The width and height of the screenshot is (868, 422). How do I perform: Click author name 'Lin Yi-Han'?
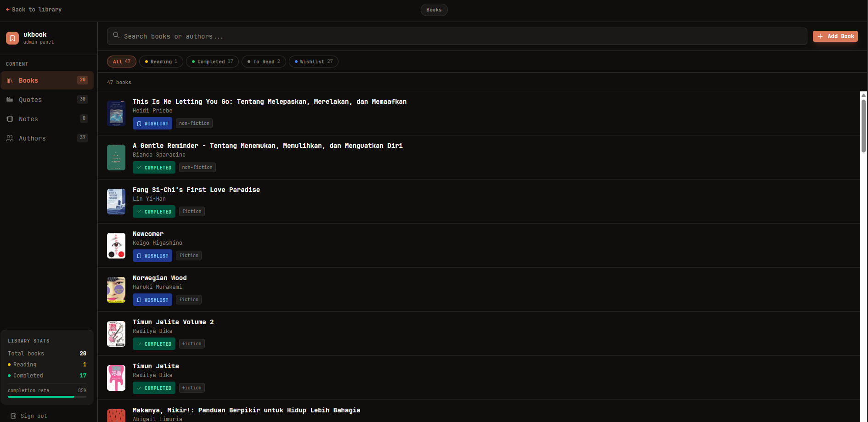point(149,199)
